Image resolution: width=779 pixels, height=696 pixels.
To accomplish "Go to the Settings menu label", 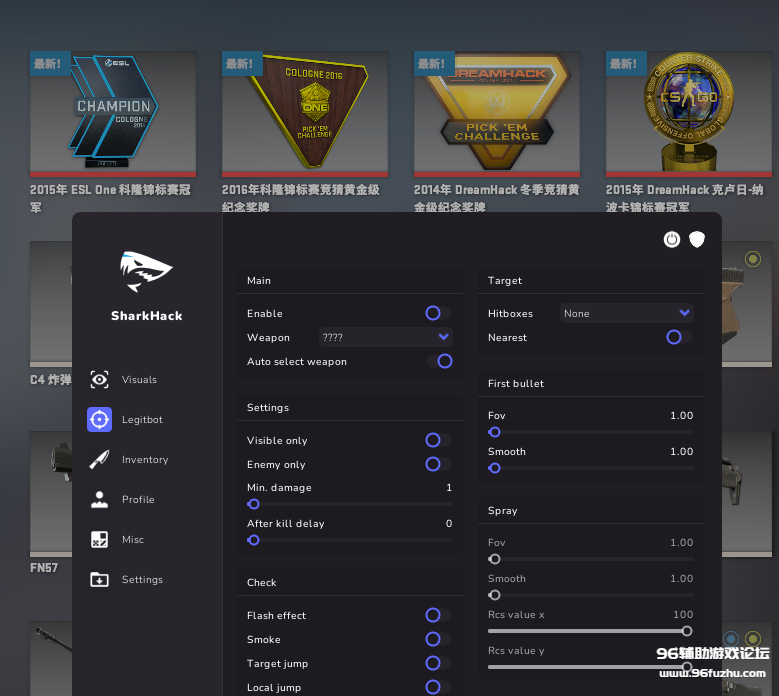I will click(x=142, y=580).
